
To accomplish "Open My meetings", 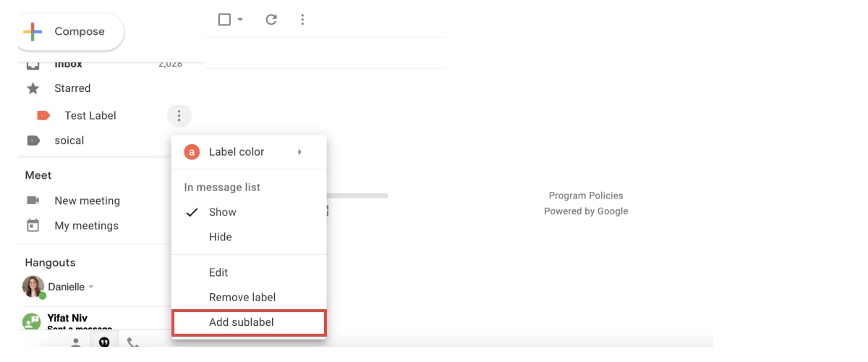I will click(87, 225).
